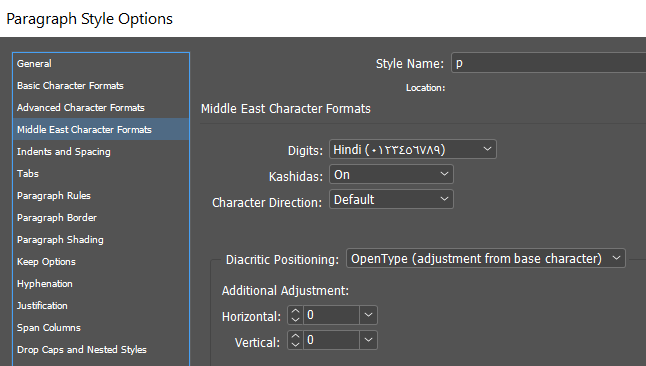This screenshot has height=366, width=646.
Task: Expand the Digits dropdown showing Hindi
Action: tap(413, 149)
